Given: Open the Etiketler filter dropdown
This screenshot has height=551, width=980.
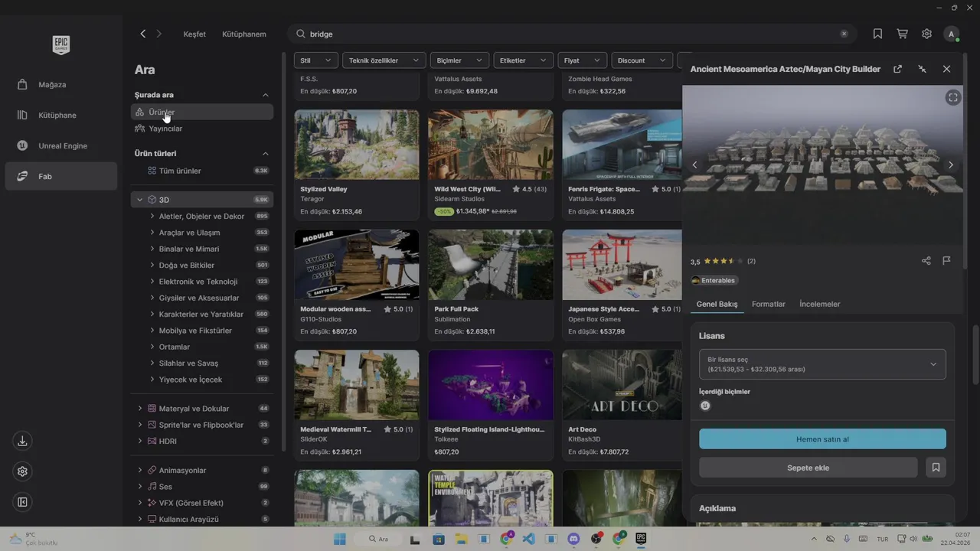Looking at the screenshot, I should click(x=523, y=60).
